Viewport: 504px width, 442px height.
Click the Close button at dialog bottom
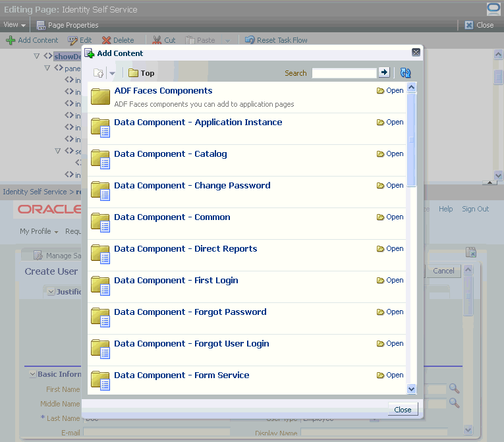coord(403,410)
